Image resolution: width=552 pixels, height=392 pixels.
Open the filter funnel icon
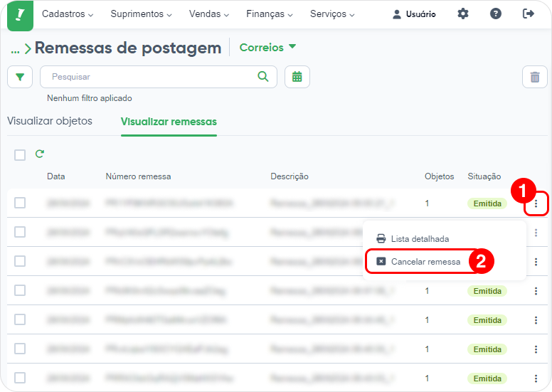click(20, 77)
